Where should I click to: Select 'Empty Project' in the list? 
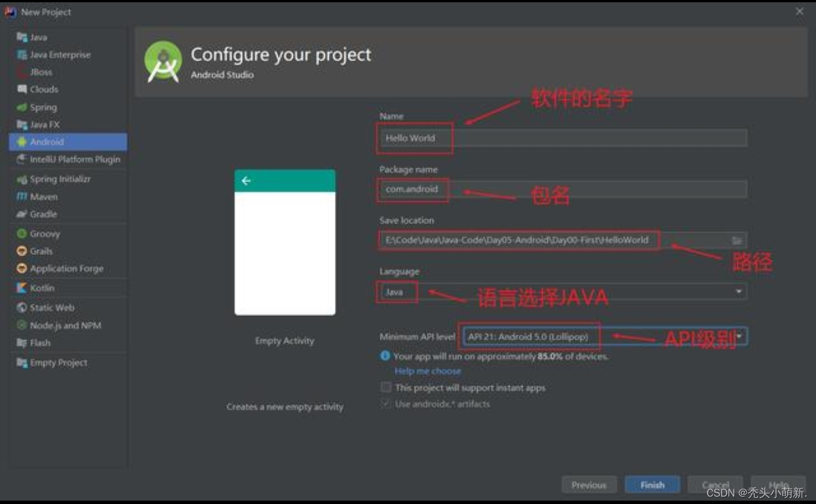click(x=58, y=362)
